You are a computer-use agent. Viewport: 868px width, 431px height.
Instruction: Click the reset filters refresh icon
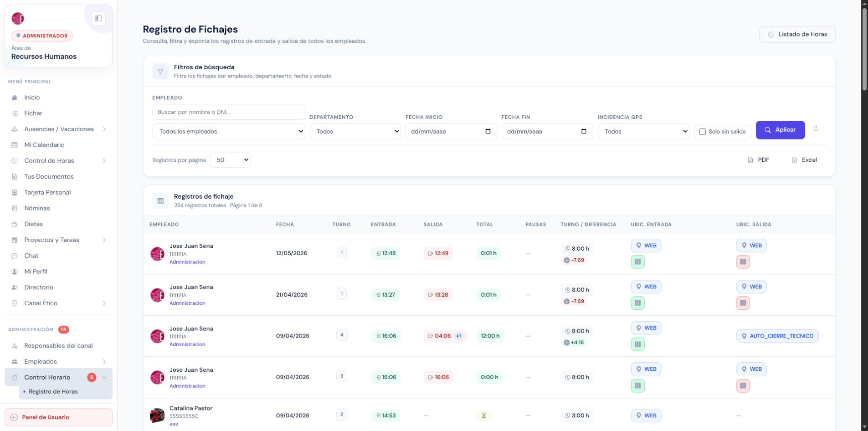tap(816, 129)
